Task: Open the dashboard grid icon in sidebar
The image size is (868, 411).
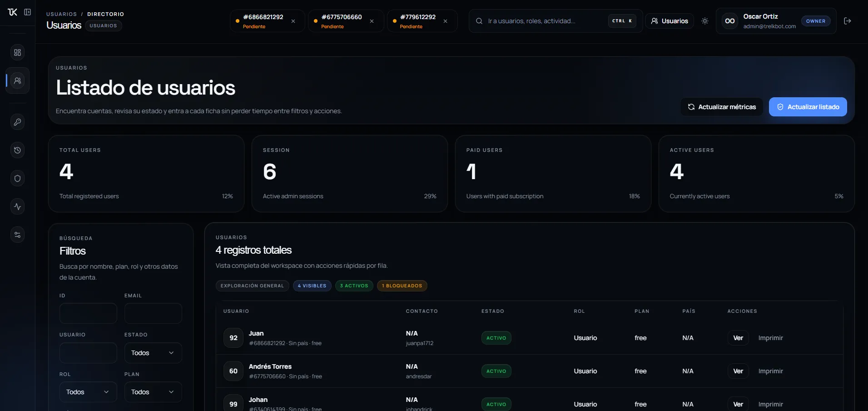Action: [17, 52]
